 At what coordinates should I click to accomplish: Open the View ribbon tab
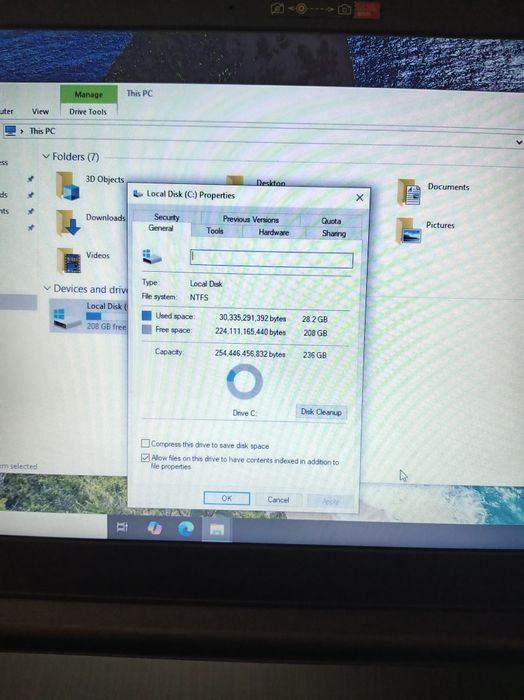click(x=40, y=111)
